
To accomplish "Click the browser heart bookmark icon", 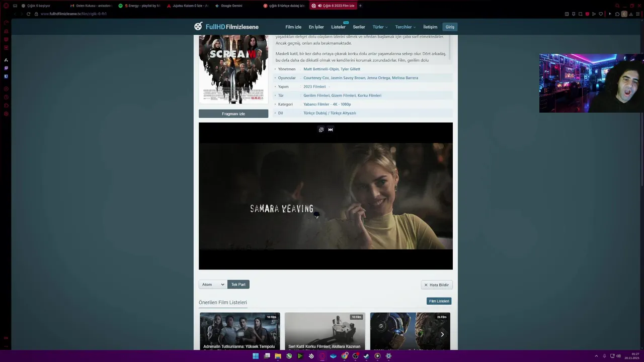I will coord(600,14).
